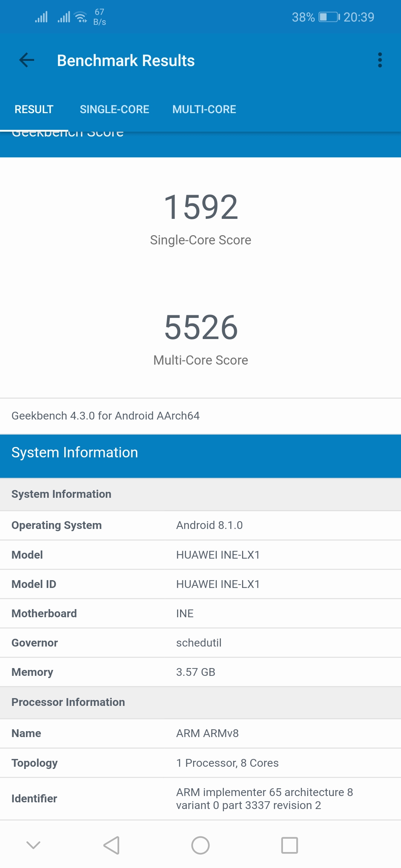Image resolution: width=401 pixels, height=868 pixels.
Task: Select the Operating System label
Action: pos(56,525)
